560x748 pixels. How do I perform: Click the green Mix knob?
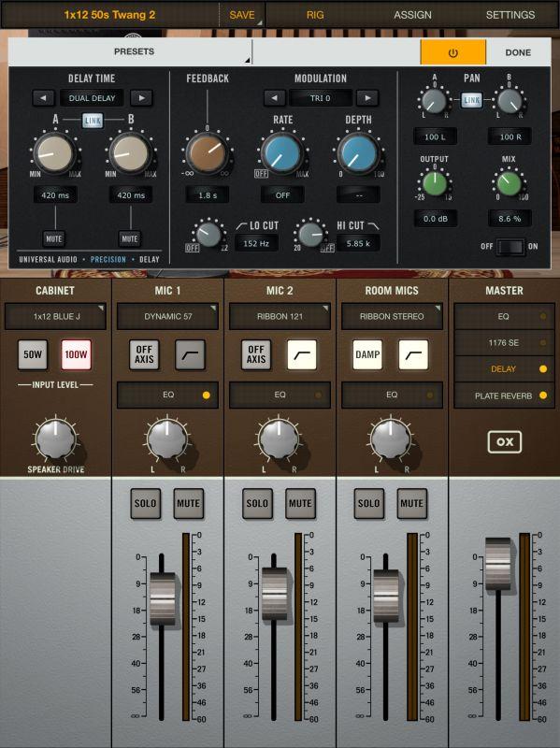[509, 183]
